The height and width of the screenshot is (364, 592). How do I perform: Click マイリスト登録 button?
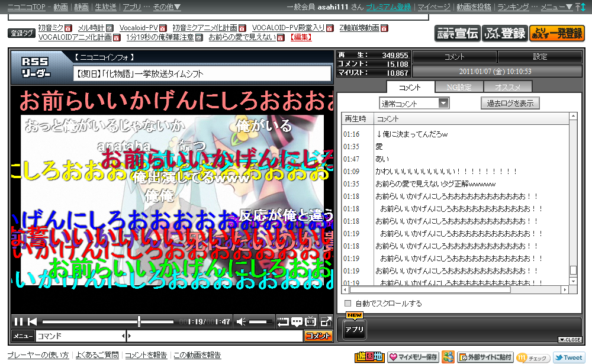pos(505,33)
